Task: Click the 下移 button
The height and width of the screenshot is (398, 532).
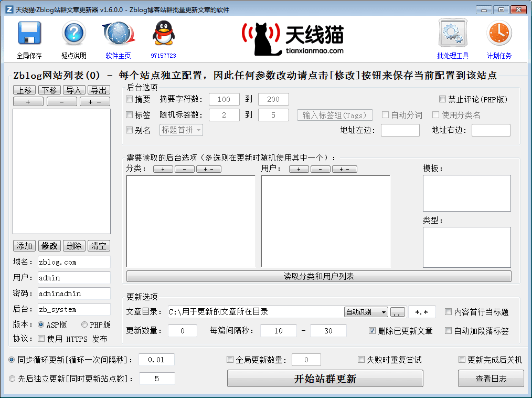Action: [49, 90]
